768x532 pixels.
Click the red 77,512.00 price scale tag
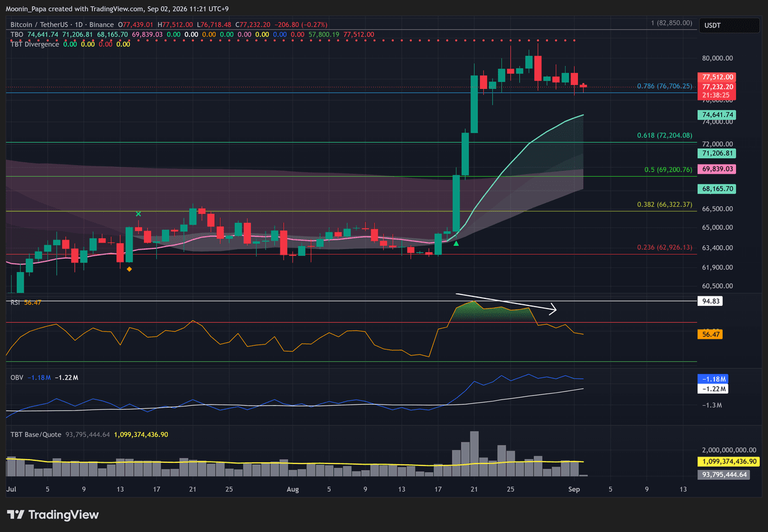(717, 76)
